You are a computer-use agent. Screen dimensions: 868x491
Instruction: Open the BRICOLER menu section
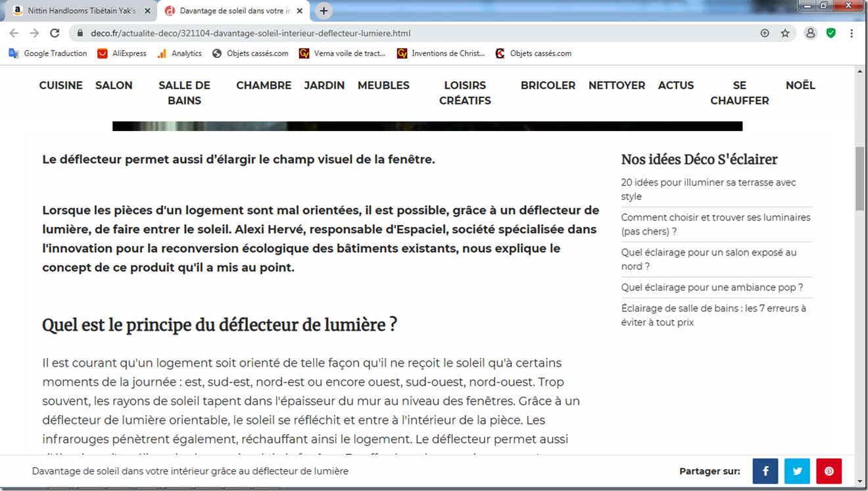click(x=548, y=86)
